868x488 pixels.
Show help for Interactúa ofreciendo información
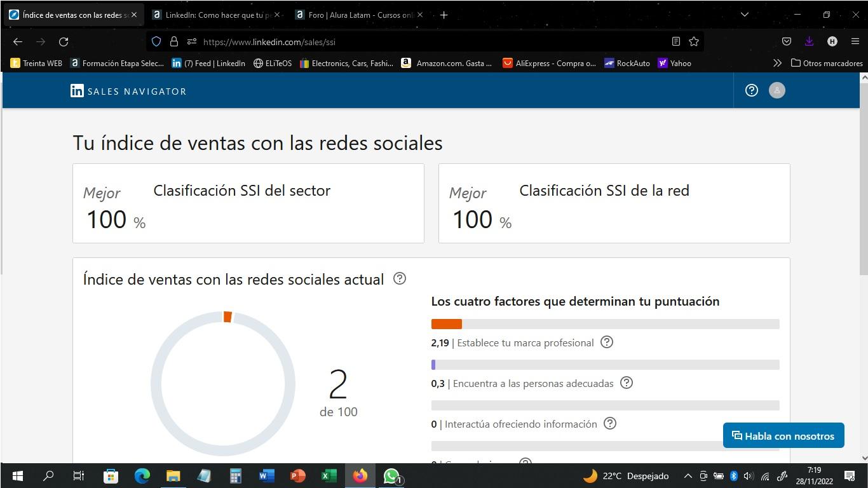tap(610, 423)
